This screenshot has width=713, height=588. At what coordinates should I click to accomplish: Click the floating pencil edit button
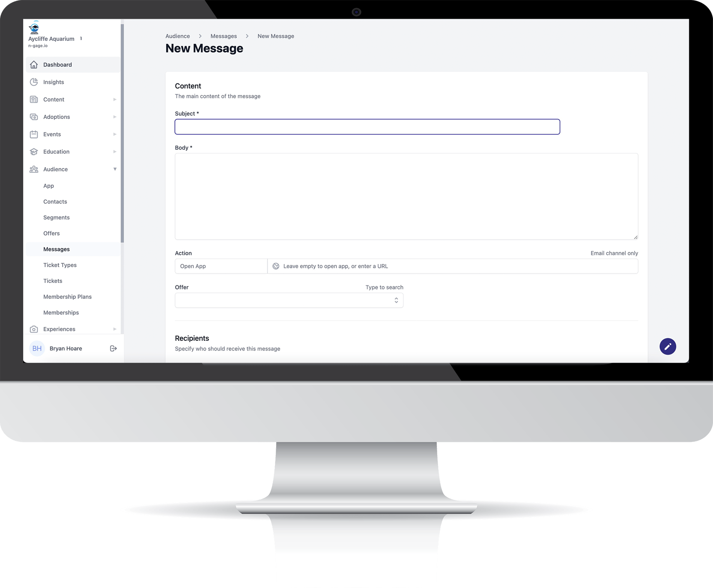tap(668, 346)
